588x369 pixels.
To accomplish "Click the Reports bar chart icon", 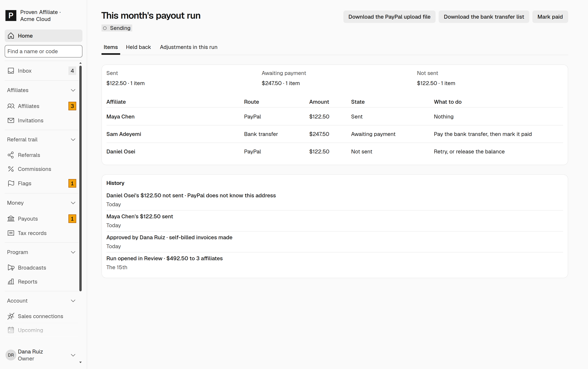I will coord(11,282).
